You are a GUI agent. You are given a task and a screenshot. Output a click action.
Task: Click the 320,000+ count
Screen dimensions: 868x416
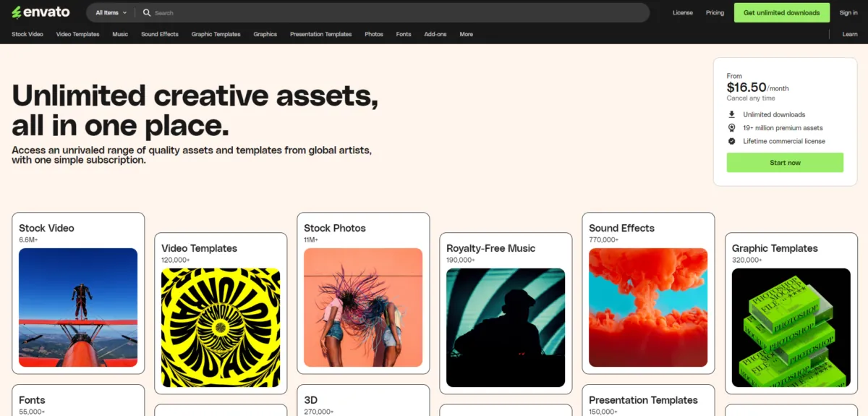pos(746,260)
